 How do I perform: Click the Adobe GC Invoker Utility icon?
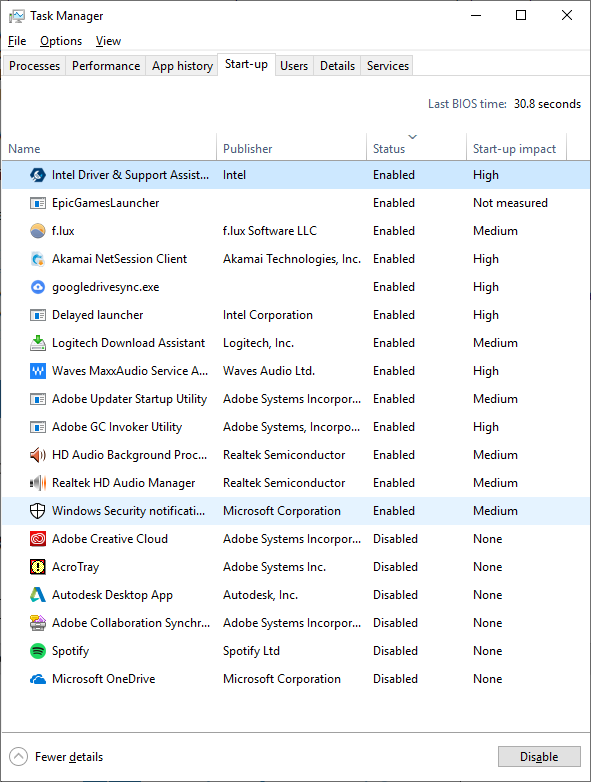coord(38,427)
